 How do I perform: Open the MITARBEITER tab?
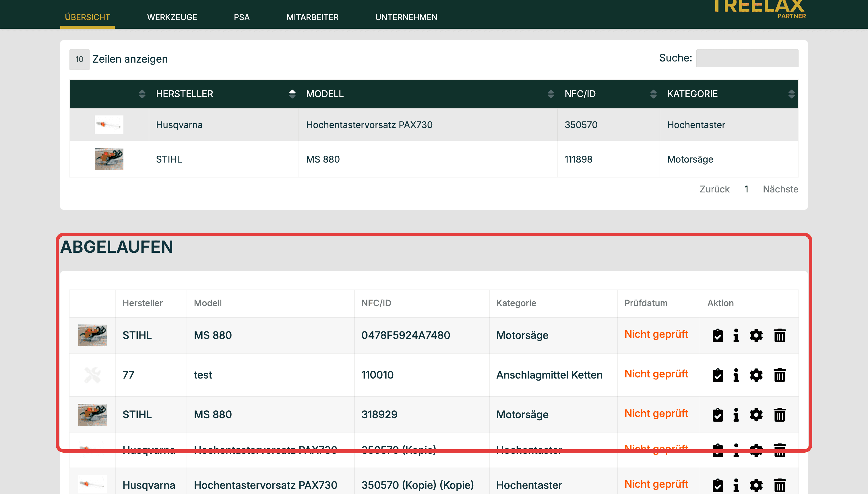pyautogui.click(x=312, y=17)
